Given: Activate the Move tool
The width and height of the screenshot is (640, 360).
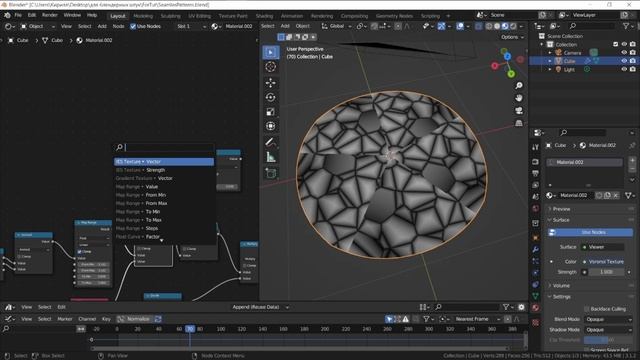Looking at the screenshot, I should [x=271, y=83].
